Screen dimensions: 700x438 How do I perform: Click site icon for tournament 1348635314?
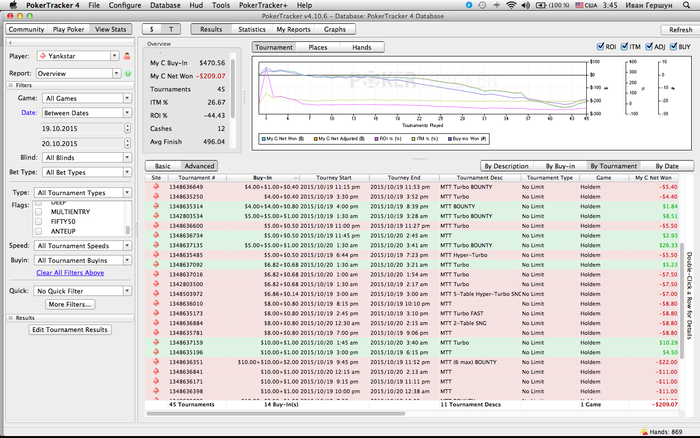tap(156, 206)
